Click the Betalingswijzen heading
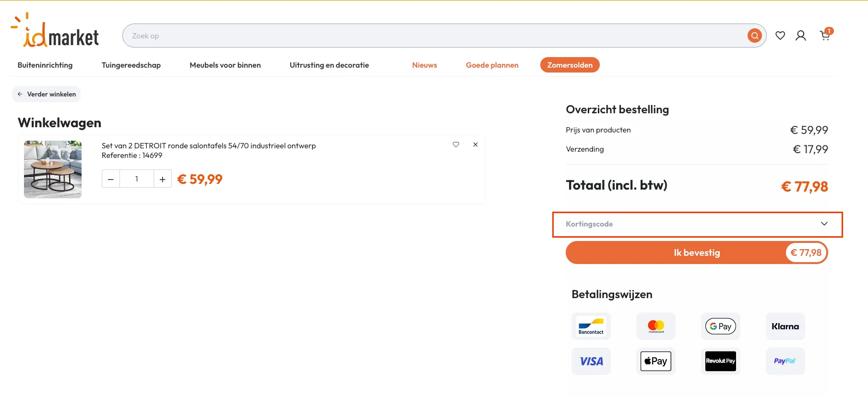This screenshot has width=868, height=397. point(612,294)
